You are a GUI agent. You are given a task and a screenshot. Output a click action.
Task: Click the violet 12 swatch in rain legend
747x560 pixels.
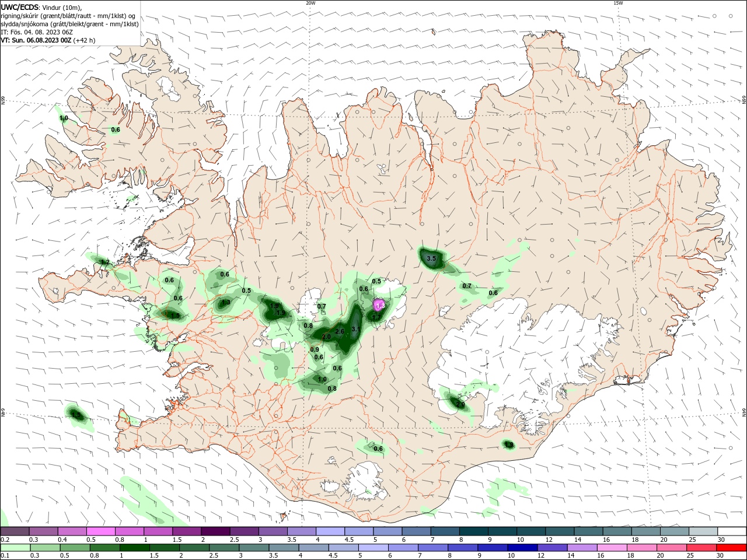tap(552, 548)
